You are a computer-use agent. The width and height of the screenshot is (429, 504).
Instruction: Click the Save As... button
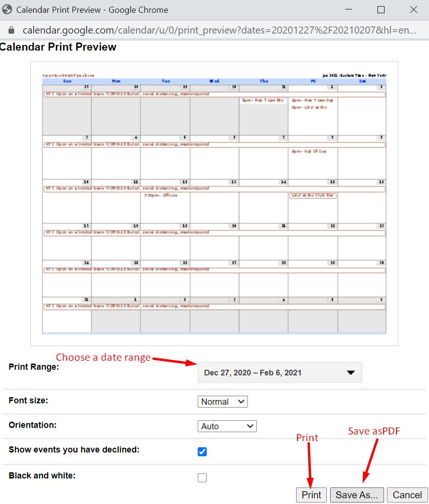coord(357,495)
